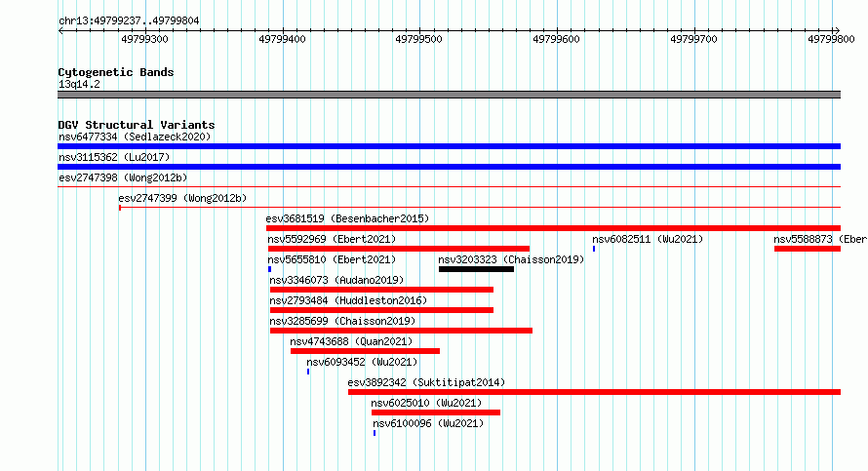The height and width of the screenshot is (471, 868).
Task: Click the red bar under nsv4743688
Action: tap(365, 351)
